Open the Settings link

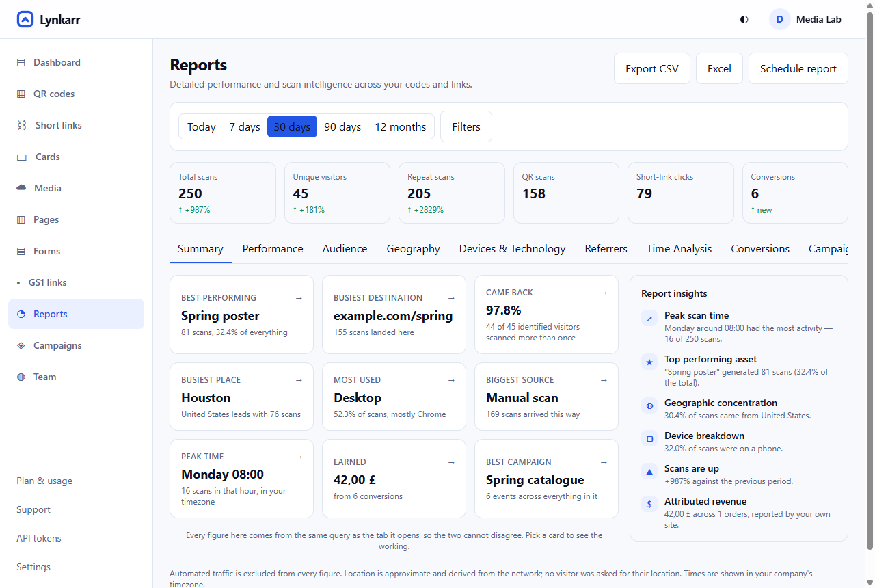point(33,567)
